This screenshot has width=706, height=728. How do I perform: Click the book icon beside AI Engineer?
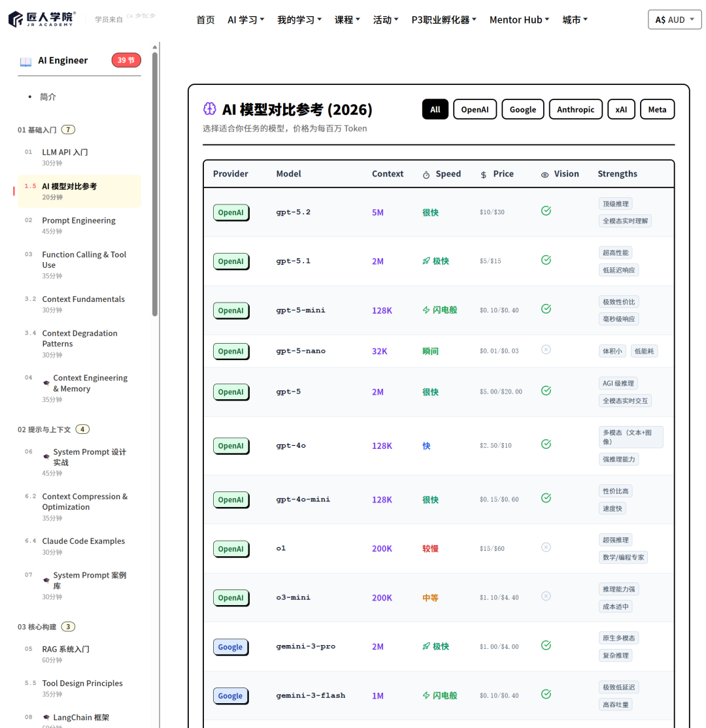point(25,61)
